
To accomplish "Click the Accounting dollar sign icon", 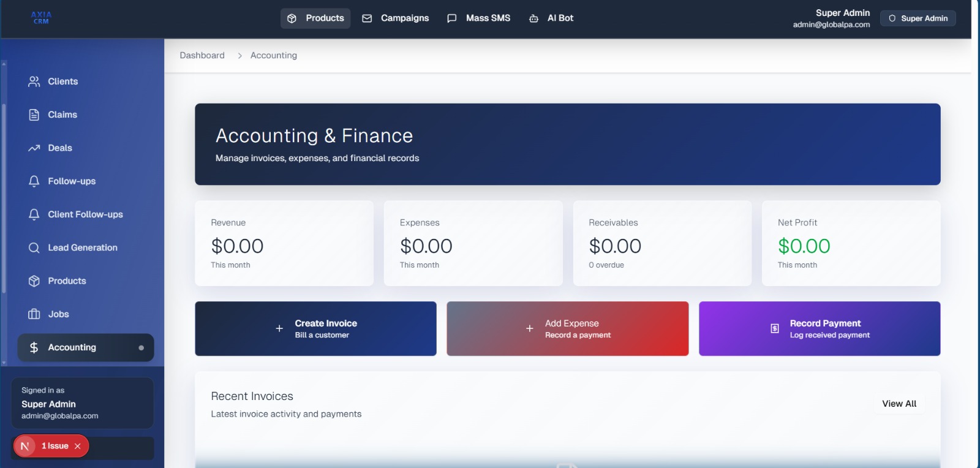I will point(34,347).
